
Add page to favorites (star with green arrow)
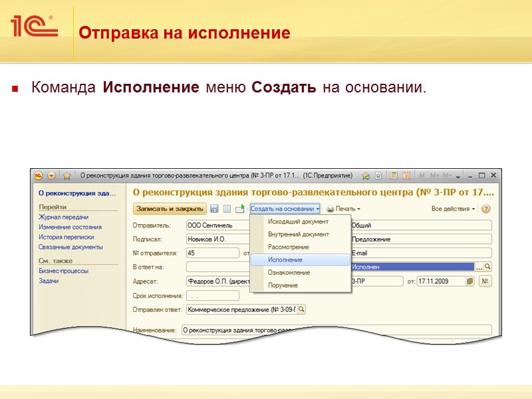[x=365, y=176]
